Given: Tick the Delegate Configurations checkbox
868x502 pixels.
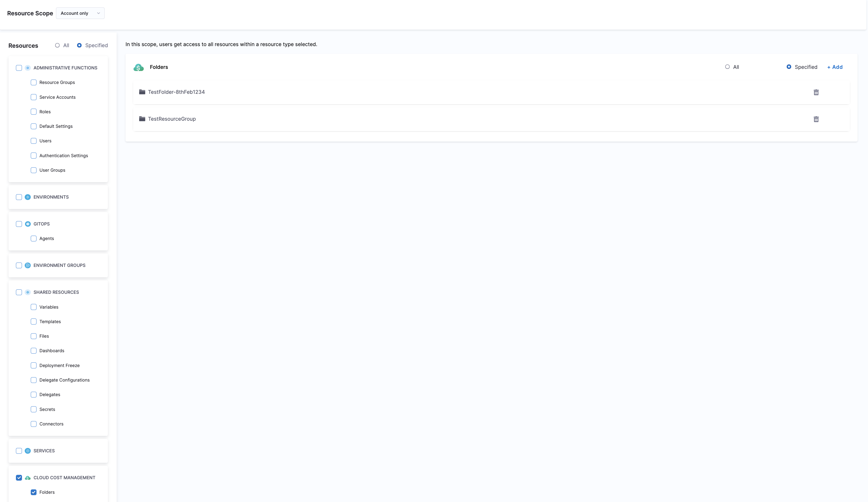Looking at the screenshot, I should pos(33,380).
